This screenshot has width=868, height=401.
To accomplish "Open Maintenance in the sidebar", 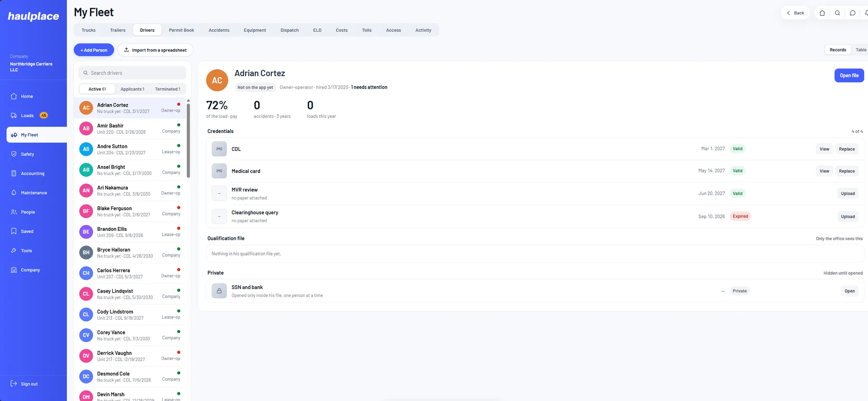I will tap(34, 193).
